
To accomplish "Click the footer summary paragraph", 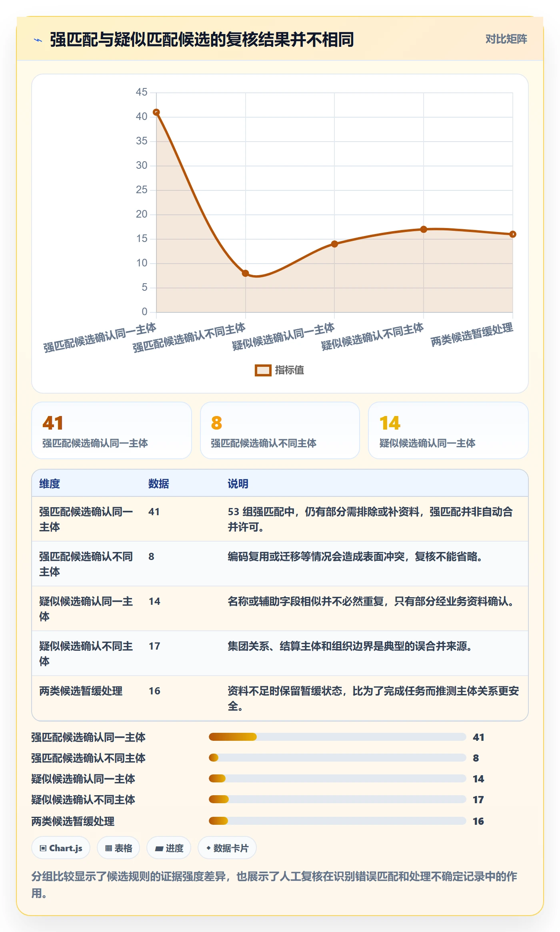I will point(274,884).
